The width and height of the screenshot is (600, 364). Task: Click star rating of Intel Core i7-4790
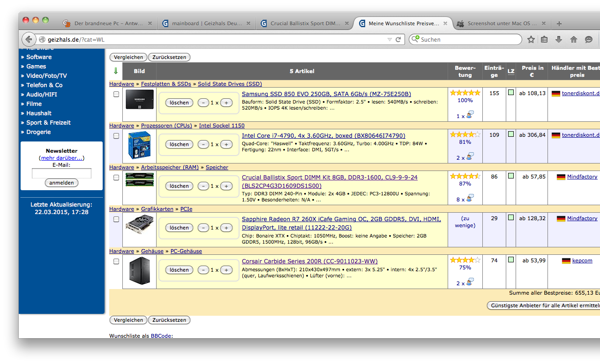(465, 134)
